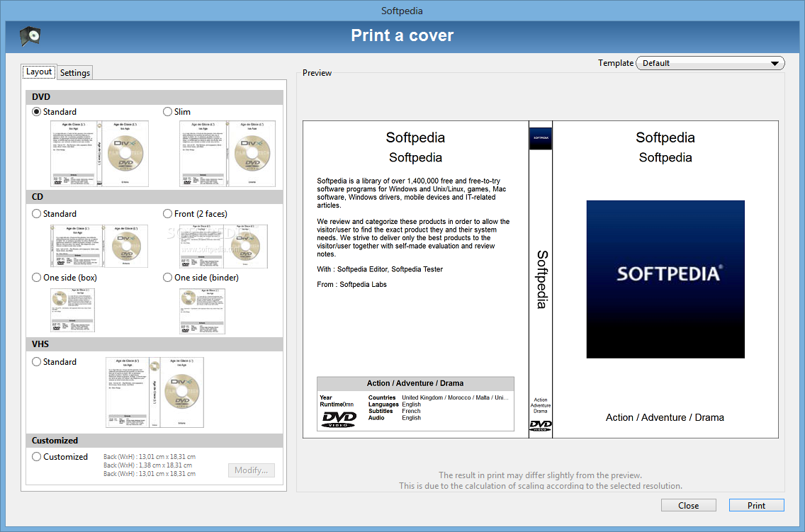This screenshot has width=805, height=532.
Task: Click 'From : Softpedia Labs' line
Action: [351, 285]
